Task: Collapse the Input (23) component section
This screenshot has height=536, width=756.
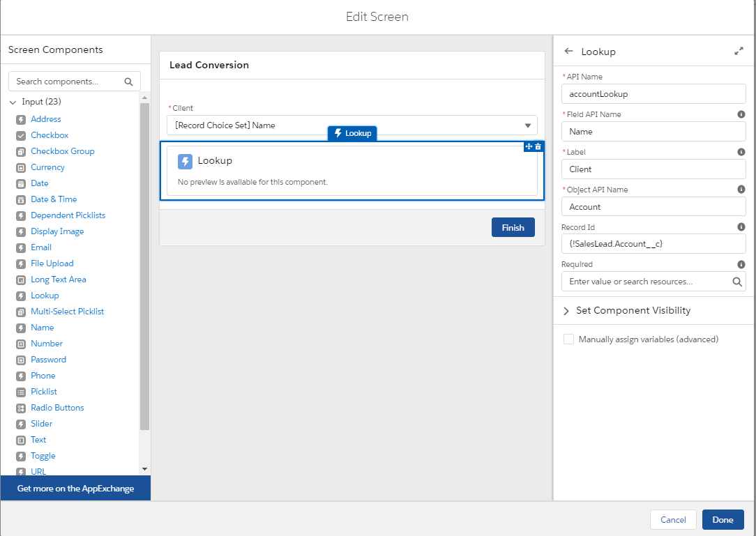Action: (x=13, y=101)
